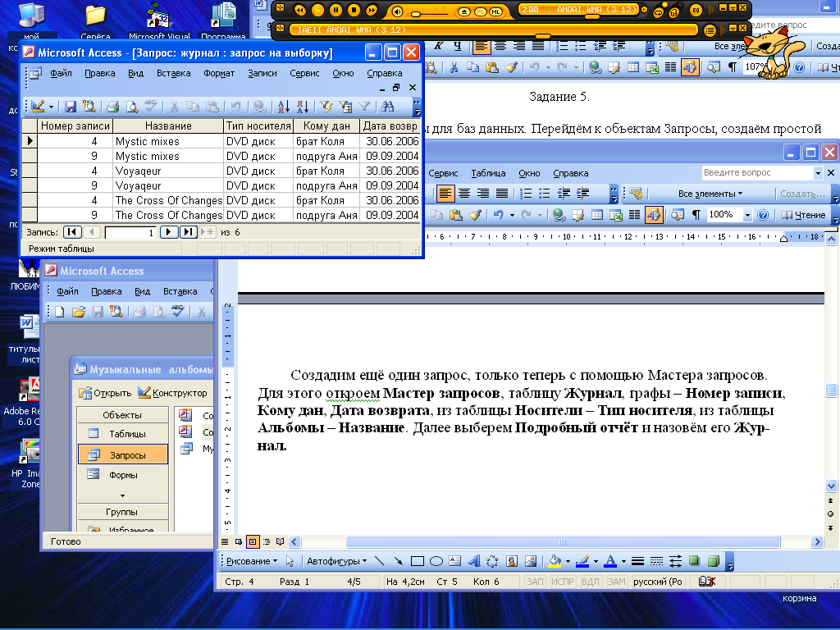Select the Arrow tool in Drawing toolbar
The width and height of the screenshot is (840, 630).
pyautogui.click(x=398, y=561)
